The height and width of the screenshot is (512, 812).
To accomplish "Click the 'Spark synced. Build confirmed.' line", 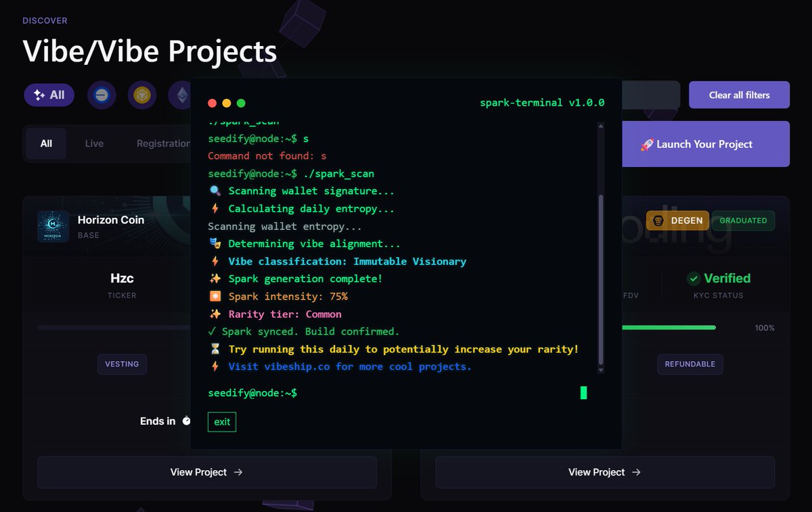I will pos(304,331).
